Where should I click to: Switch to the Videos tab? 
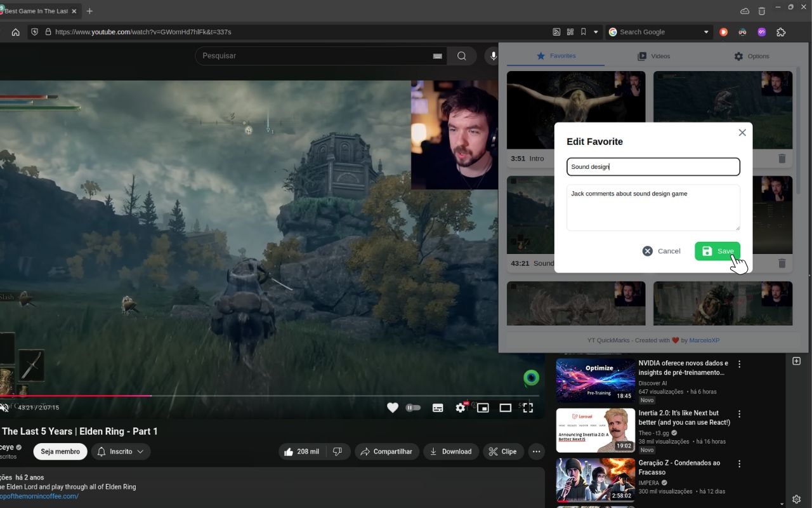(653, 56)
